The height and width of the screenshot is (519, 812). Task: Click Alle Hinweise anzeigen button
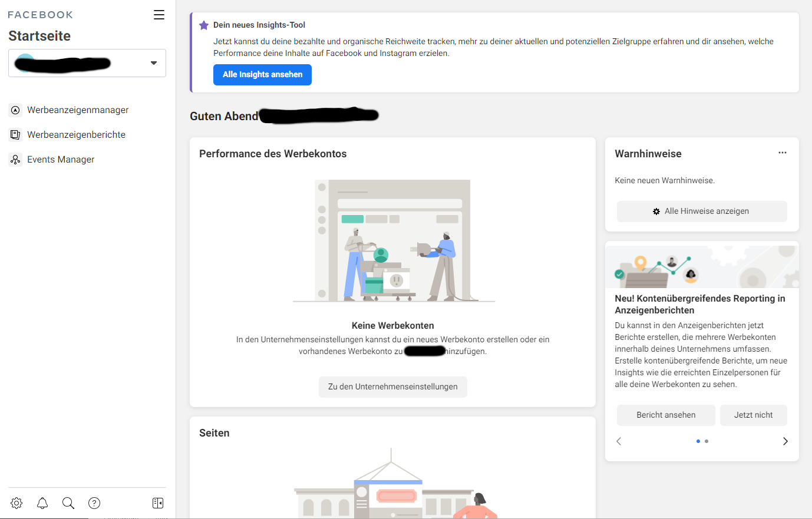pos(702,211)
